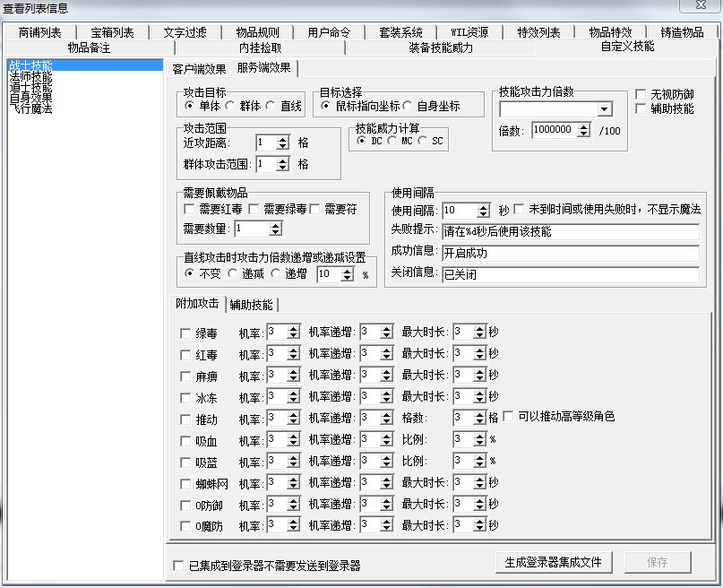This screenshot has height=588, width=723.
Task: Click the 保存 button
Action: (657, 562)
